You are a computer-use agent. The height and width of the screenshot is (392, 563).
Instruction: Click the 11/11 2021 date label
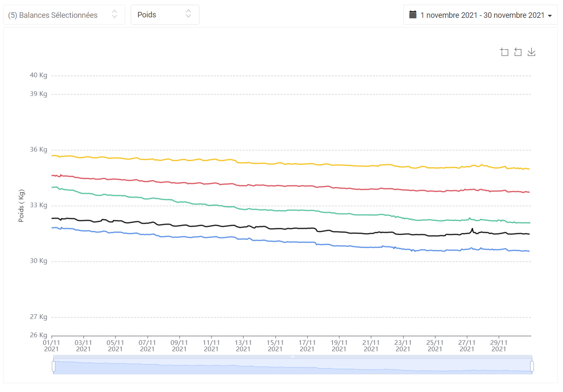coord(211,346)
